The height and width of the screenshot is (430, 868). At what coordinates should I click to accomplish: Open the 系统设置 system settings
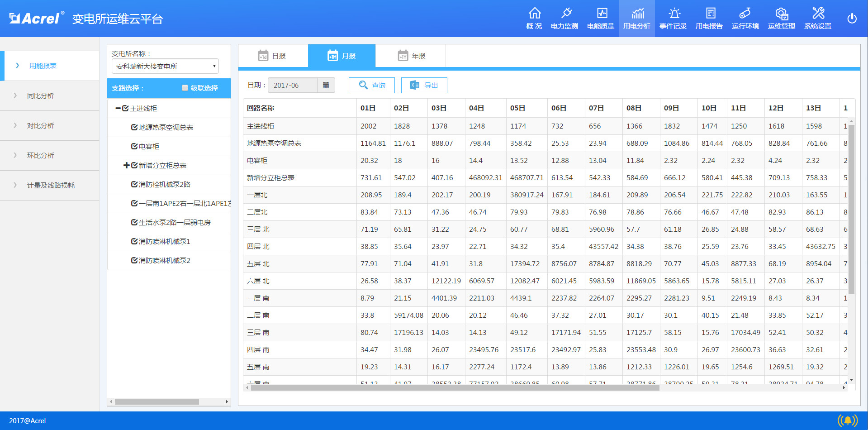click(x=817, y=18)
